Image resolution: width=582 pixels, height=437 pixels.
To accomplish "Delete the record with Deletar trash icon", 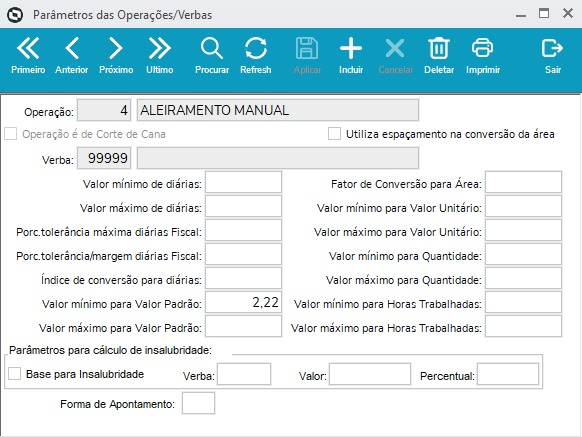I will click(x=439, y=55).
